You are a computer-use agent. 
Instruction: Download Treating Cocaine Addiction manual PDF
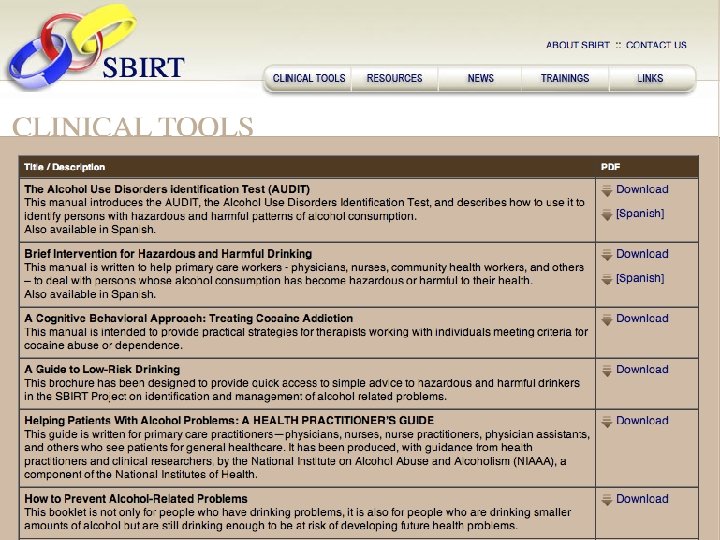[x=642, y=319]
